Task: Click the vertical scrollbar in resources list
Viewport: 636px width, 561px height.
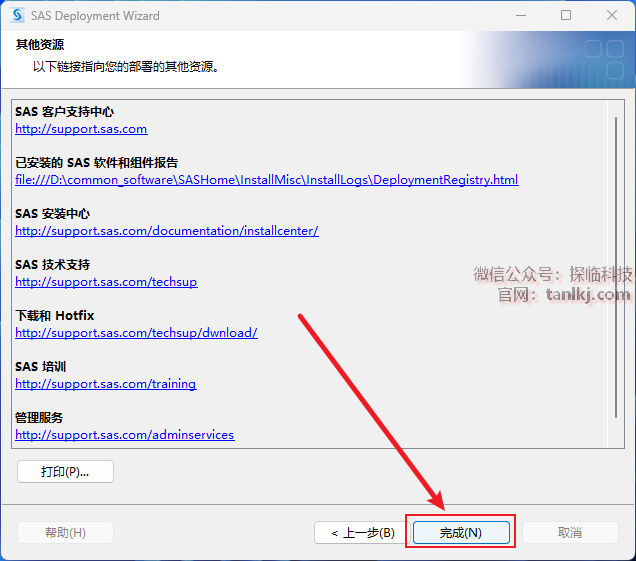Action: (616, 268)
